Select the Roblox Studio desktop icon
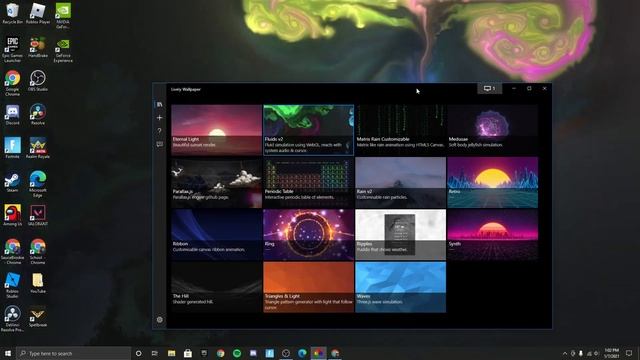Screen dimensions: 640x360 (12, 286)
